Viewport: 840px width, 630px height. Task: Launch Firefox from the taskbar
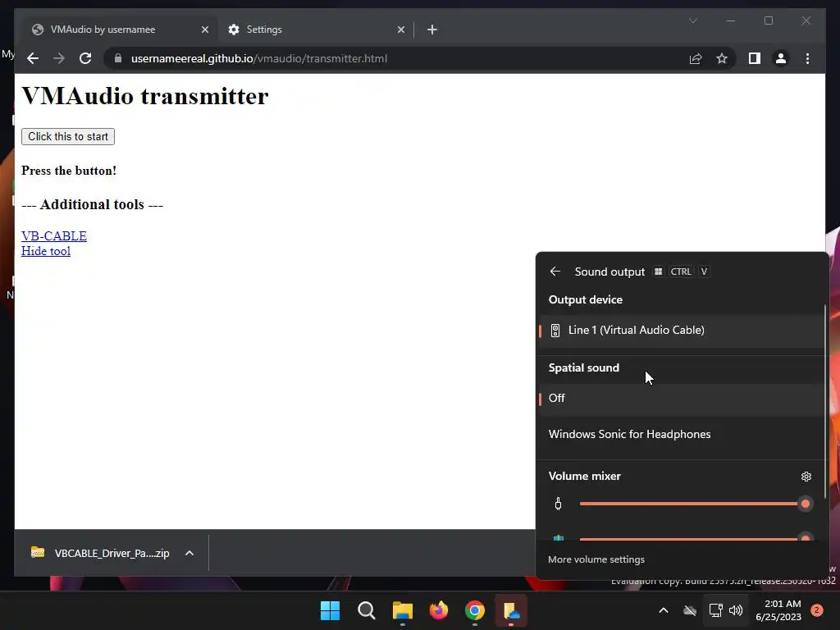coord(439,610)
